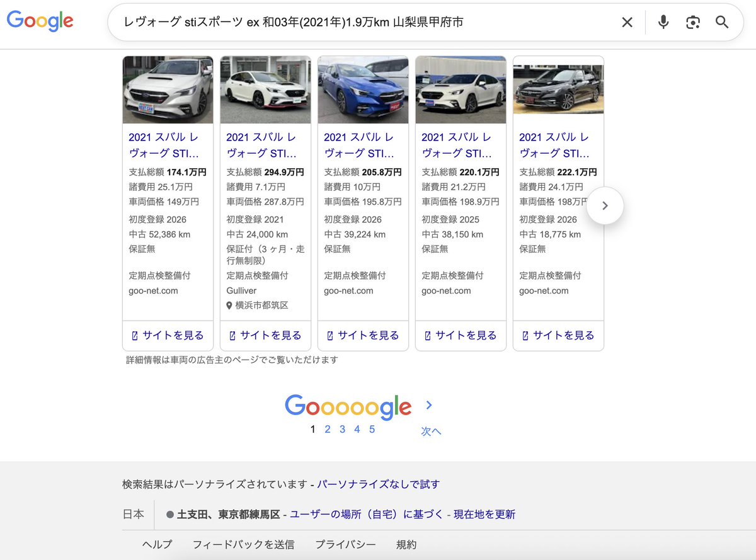Viewport: 756px width, 560px height.
Task: Start a voice search with the microphone icon
Action: point(663,22)
